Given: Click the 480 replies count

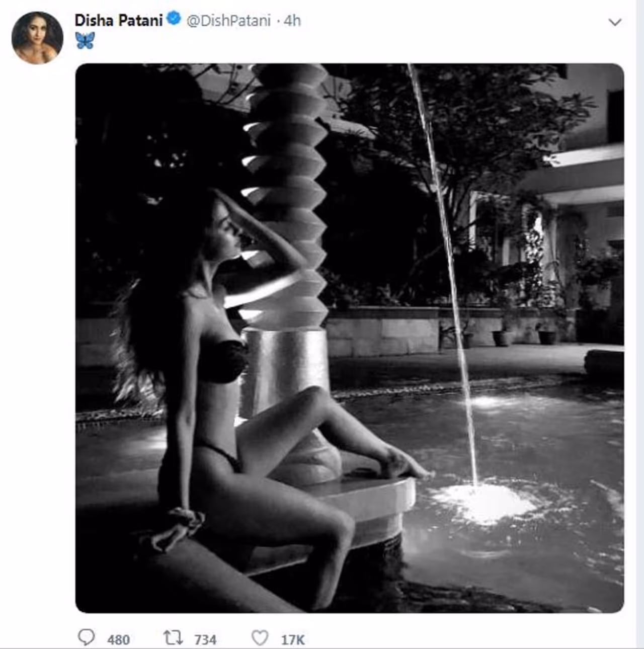Looking at the screenshot, I should (118, 639).
